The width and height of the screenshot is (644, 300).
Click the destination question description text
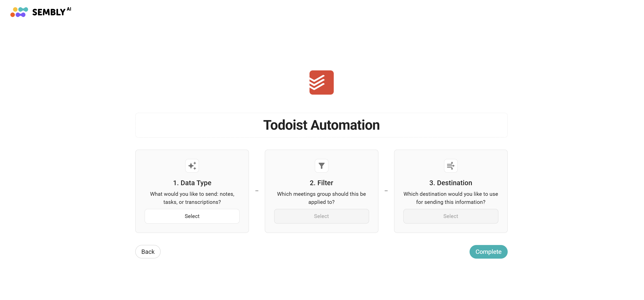coord(451,198)
